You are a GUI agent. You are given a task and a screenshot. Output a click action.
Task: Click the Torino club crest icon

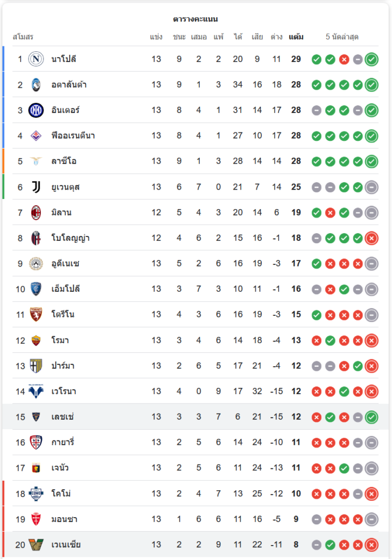(x=36, y=315)
